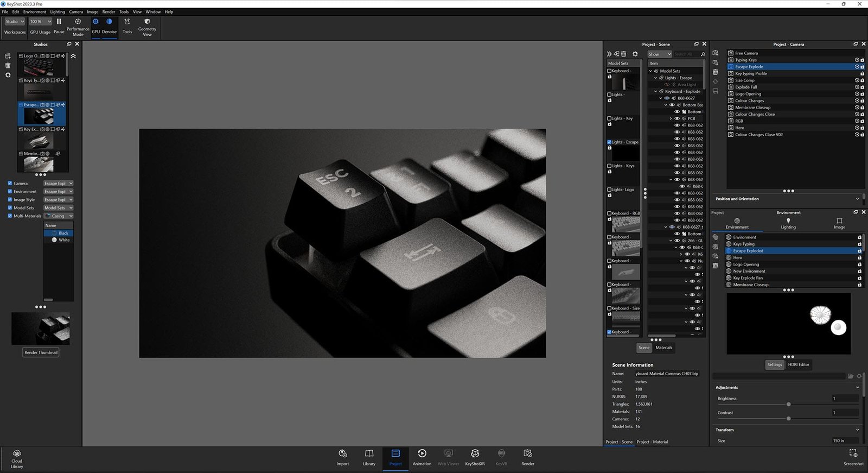
Task: Open the Lighting menu
Action: click(58, 12)
